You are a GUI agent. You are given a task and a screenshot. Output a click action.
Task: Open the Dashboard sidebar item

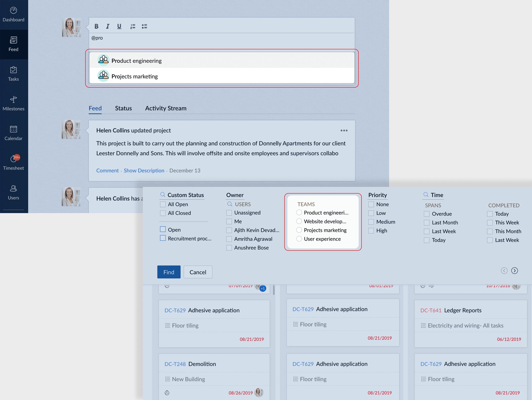[x=14, y=15]
